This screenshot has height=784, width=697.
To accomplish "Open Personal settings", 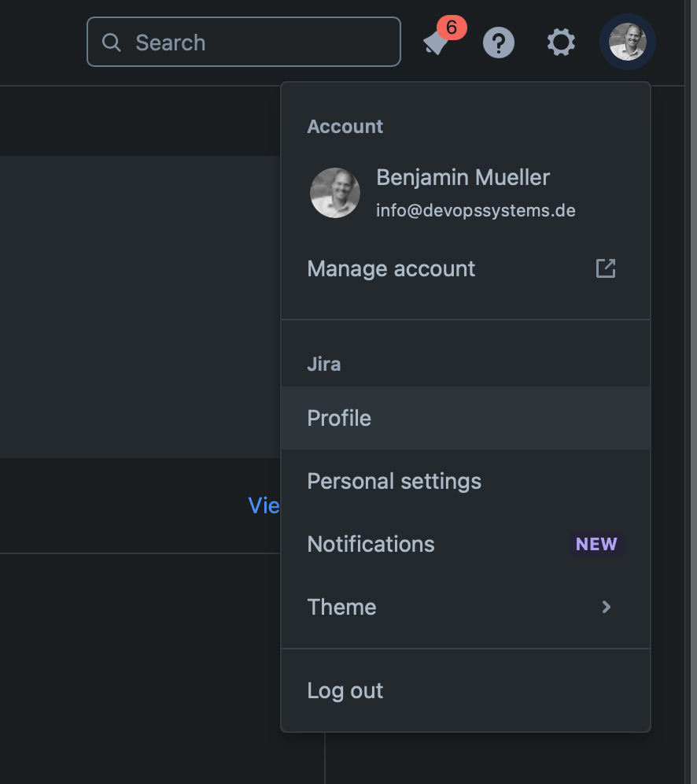I will point(394,481).
